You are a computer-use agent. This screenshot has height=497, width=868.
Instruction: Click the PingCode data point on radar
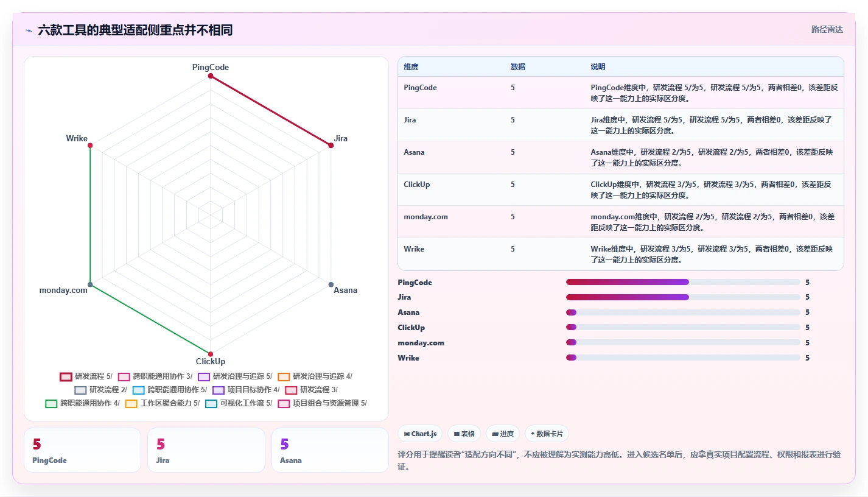(x=211, y=76)
